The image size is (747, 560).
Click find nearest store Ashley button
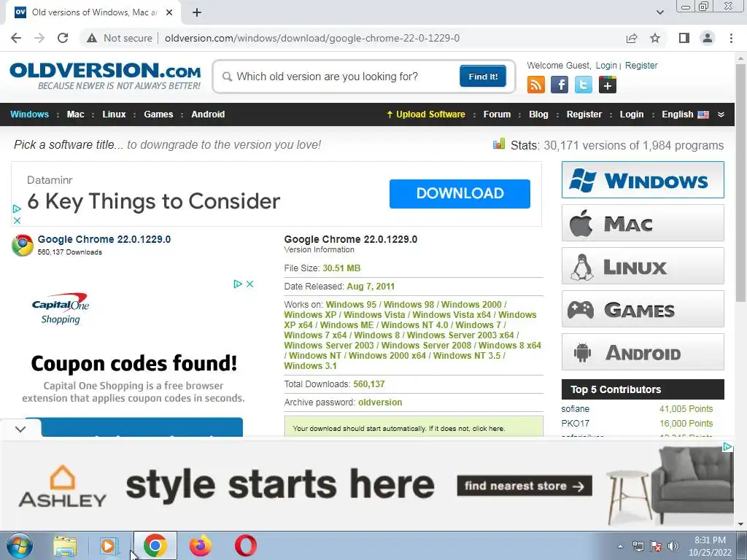click(x=525, y=486)
